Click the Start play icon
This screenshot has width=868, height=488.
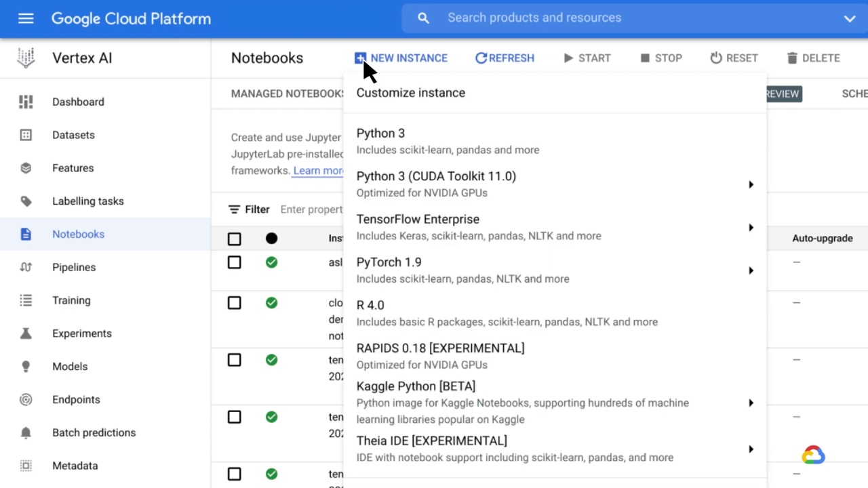[568, 58]
